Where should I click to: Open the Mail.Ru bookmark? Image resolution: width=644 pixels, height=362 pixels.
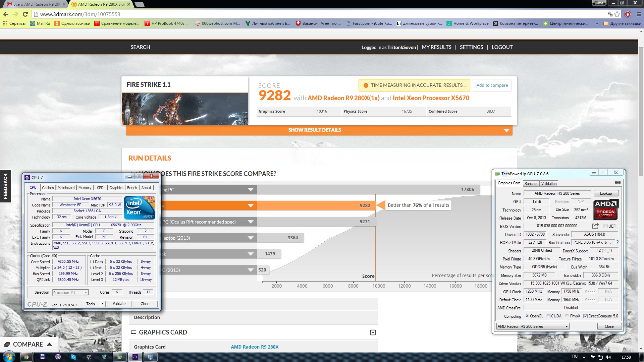click(x=40, y=23)
